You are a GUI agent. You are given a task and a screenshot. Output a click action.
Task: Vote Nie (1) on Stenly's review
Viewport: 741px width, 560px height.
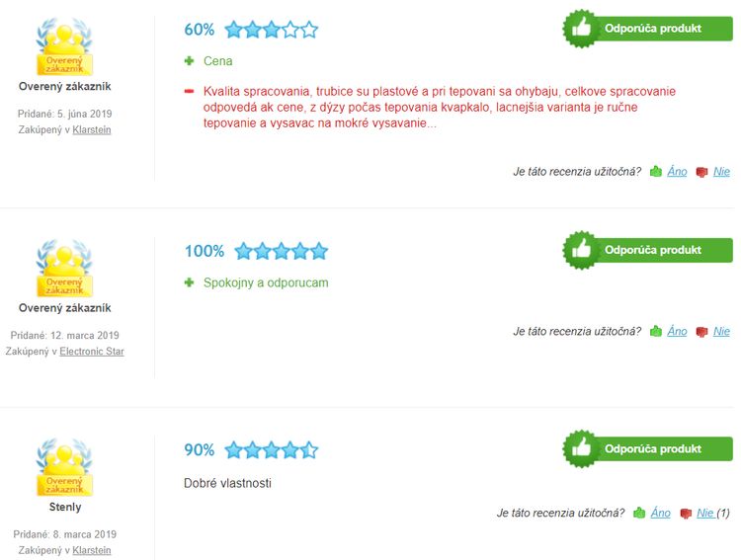click(713, 513)
